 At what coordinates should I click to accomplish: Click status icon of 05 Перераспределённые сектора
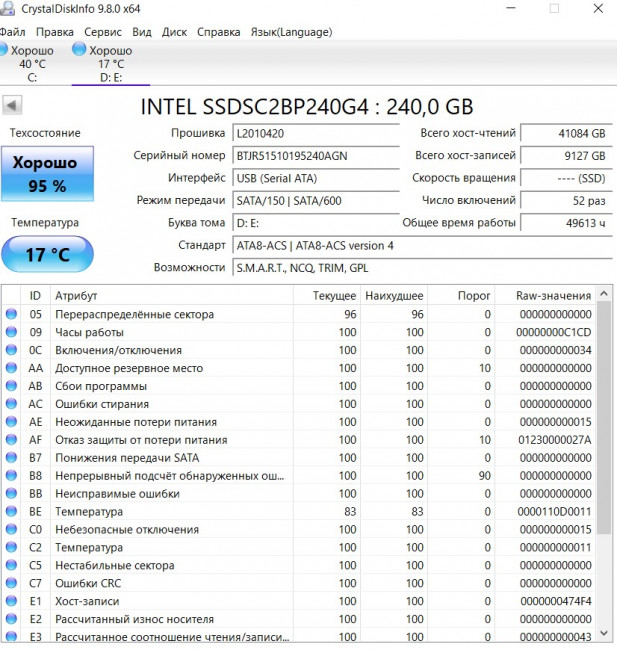tap(11, 314)
